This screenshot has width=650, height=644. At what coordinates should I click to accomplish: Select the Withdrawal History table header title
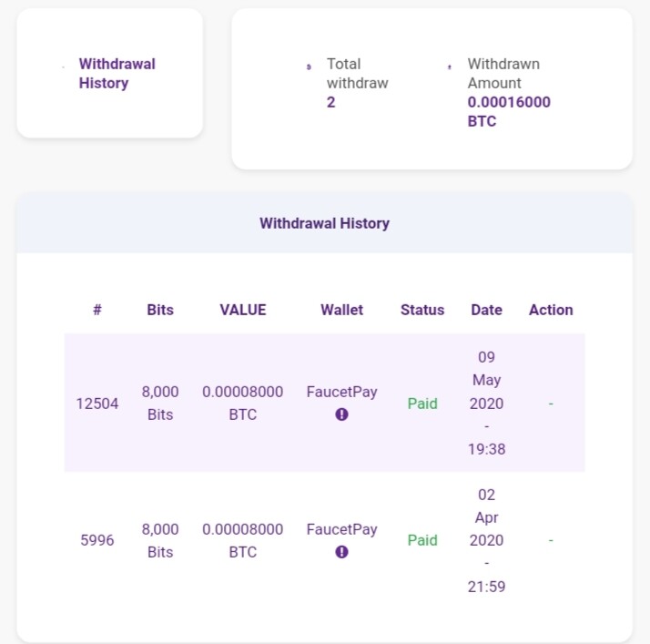[x=325, y=223]
